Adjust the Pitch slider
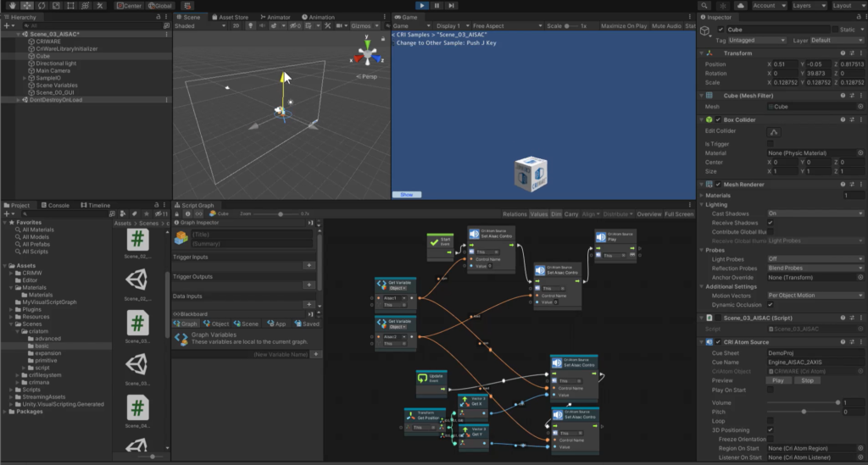 coord(805,412)
